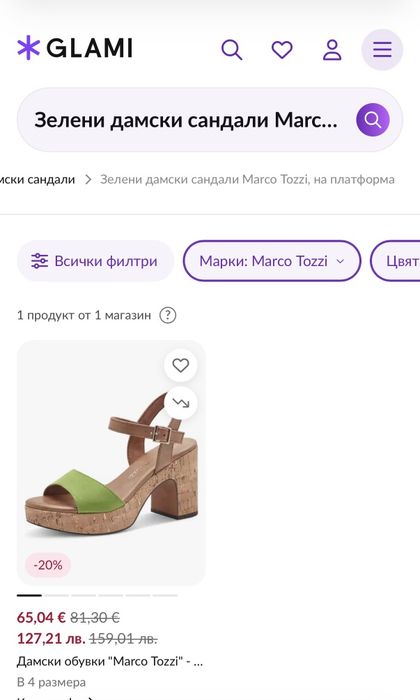Expand the Марки: Marco Tozzi dropdown

pyautogui.click(x=272, y=261)
